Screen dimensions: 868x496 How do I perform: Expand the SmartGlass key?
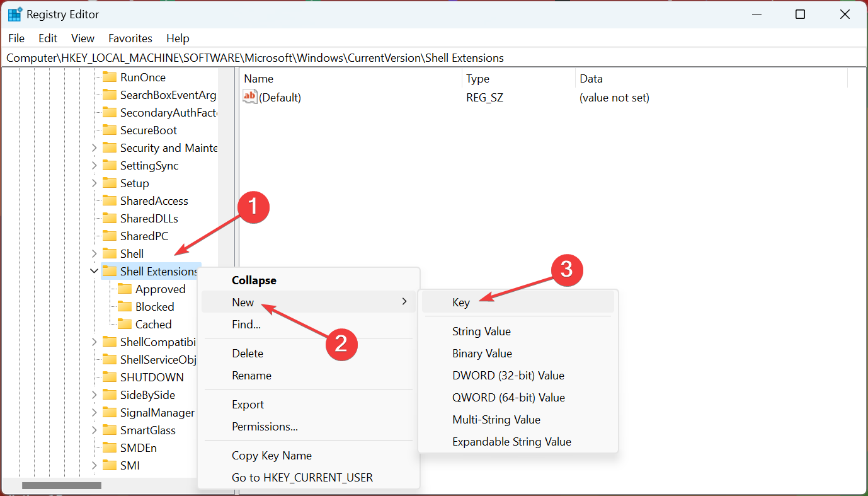click(94, 430)
